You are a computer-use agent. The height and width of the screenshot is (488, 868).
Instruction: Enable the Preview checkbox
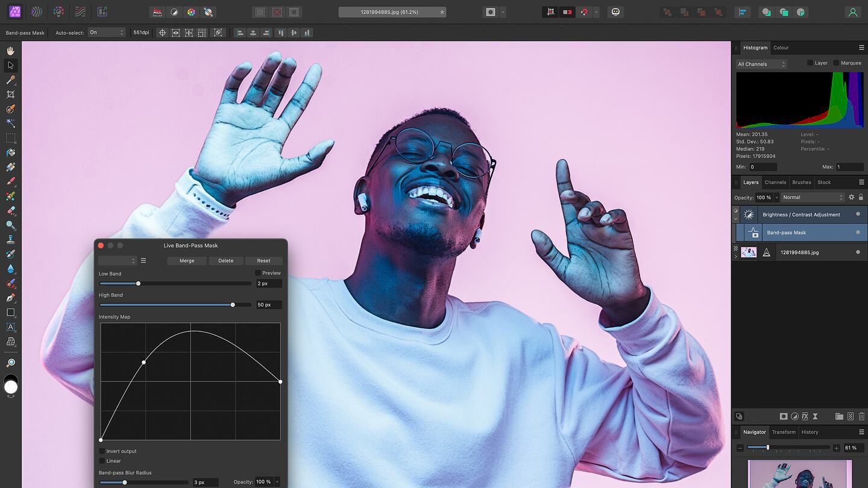pos(258,273)
